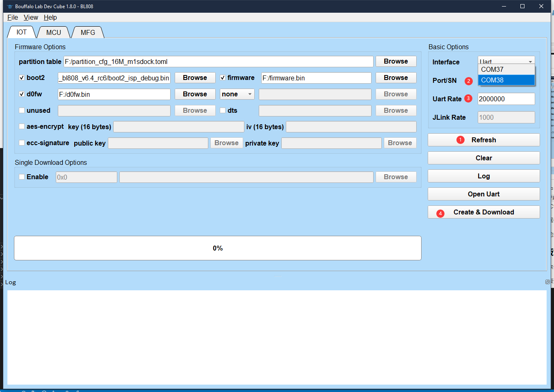Image resolution: width=554 pixels, height=392 pixels.
Task: Click the partition table path field
Action: tap(219, 62)
